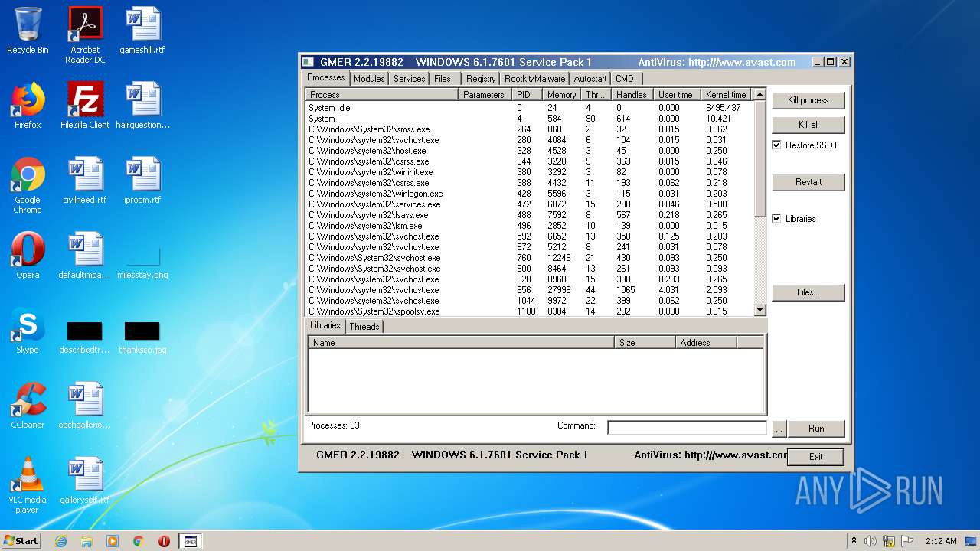The width and height of the screenshot is (980, 551).
Task: Select the describedtr black thumbnail file
Action: click(85, 337)
